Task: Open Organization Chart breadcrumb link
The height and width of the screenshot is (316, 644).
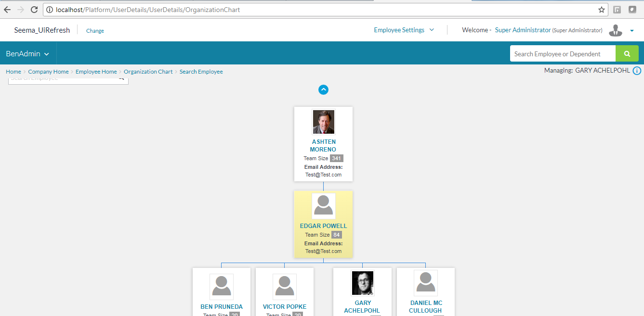Action: [x=148, y=72]
